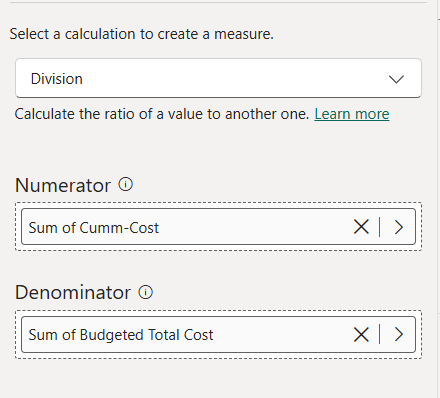The image size is (440, 398).
Task: Click the dashed Numerator drop zone border
Action: [x=218, y=203]
